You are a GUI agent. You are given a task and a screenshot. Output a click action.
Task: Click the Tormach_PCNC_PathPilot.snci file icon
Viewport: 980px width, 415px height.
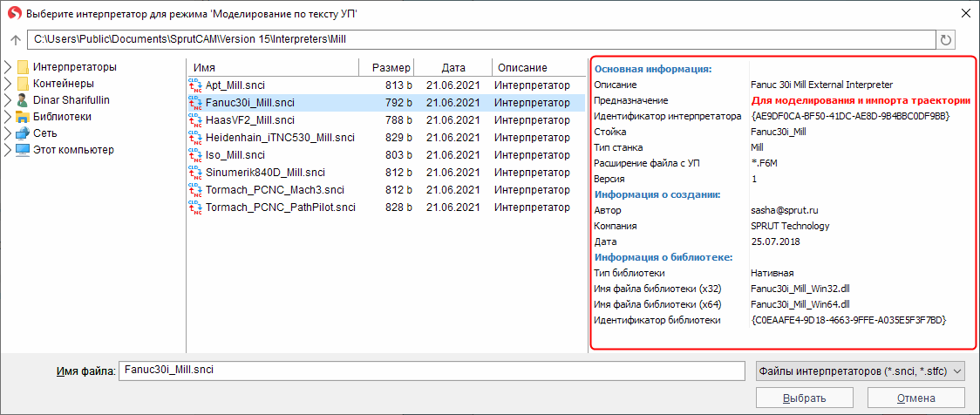(195, 207)
